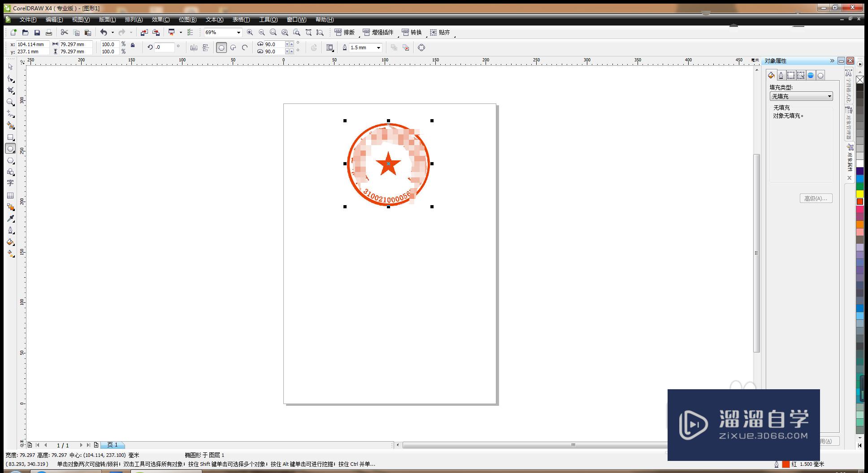Open the 效果(C) menu
The image size is (868, 473).
point(161,20)
